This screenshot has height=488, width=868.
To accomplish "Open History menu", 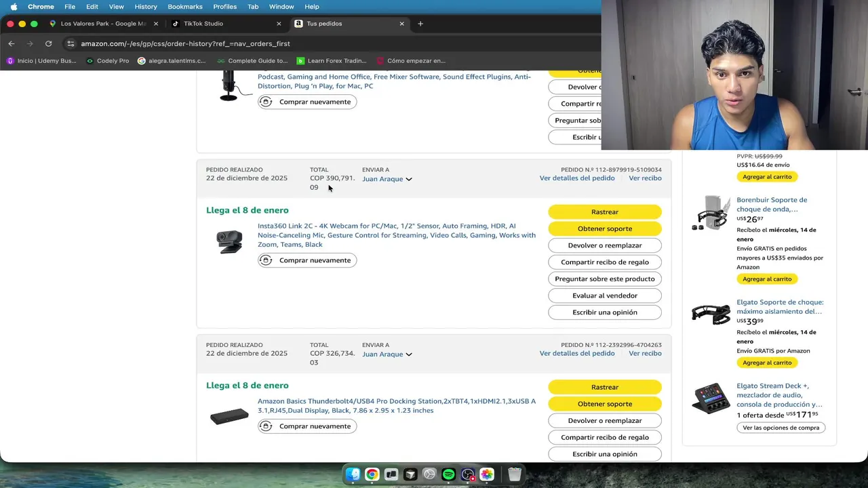I will (146, 7).
